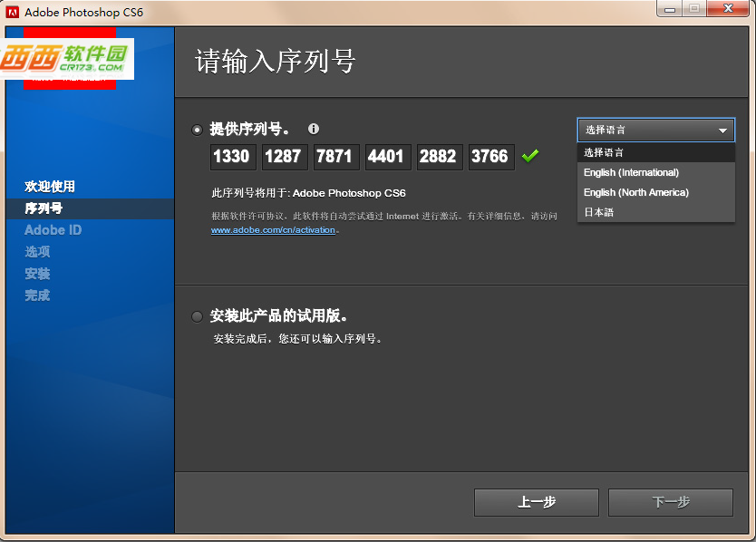756x542 pixels.
Task: Select Adobe ID step in sidebar
Action: [53, 230]
